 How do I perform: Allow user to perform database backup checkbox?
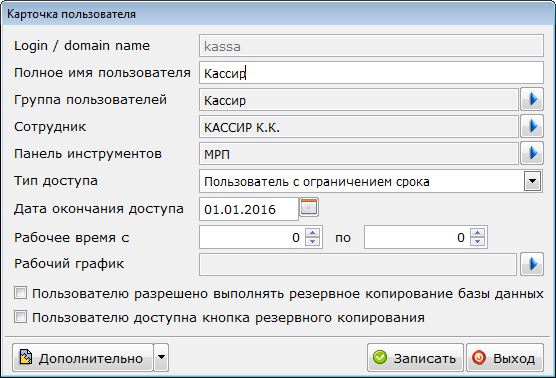(20, 293)
